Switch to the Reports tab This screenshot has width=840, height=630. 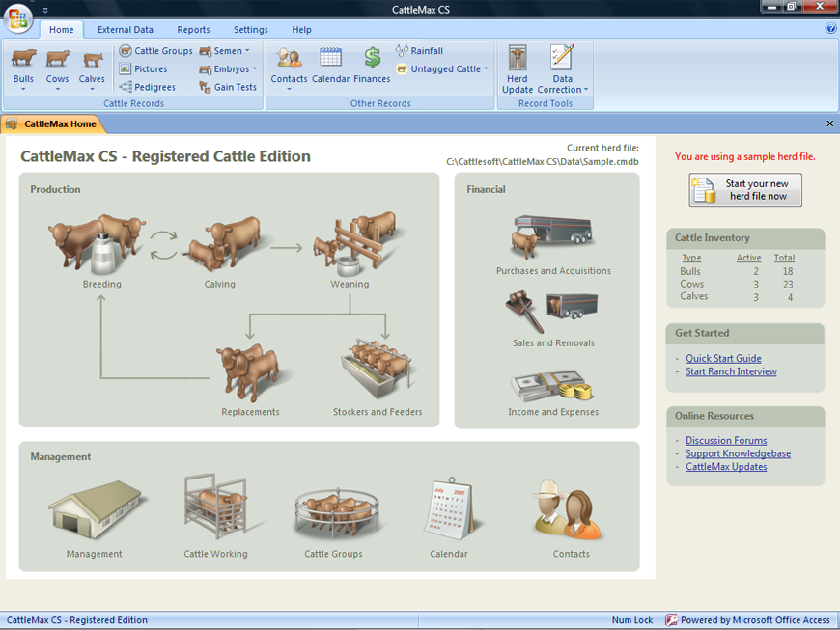click(193, 30)
